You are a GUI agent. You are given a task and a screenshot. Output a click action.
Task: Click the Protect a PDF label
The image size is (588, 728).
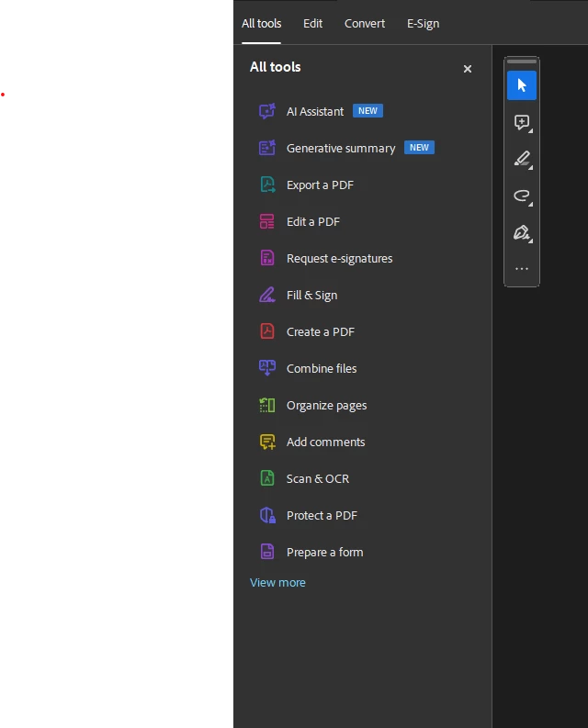[x=322, y=515]
